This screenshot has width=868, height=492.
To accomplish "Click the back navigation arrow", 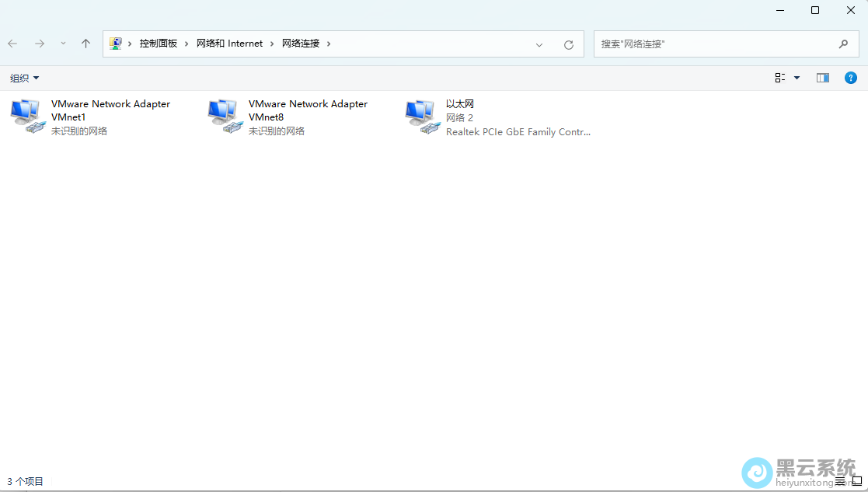I will tap(13, 44).
